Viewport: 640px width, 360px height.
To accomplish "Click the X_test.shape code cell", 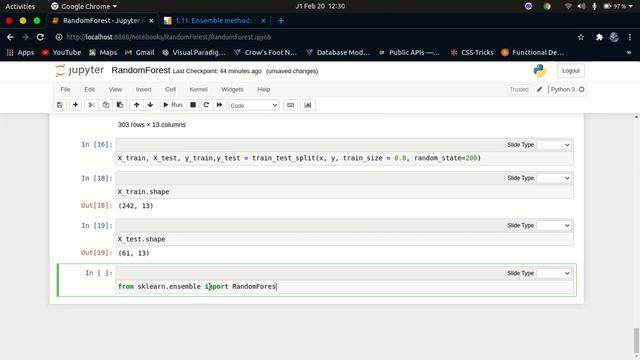I will [344, 239].
